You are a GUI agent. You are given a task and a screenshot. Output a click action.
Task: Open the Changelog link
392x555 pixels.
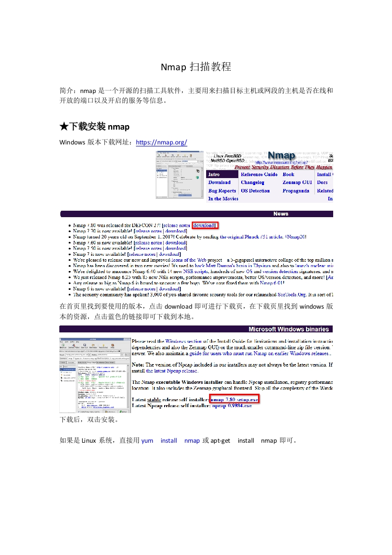(252, 183)
